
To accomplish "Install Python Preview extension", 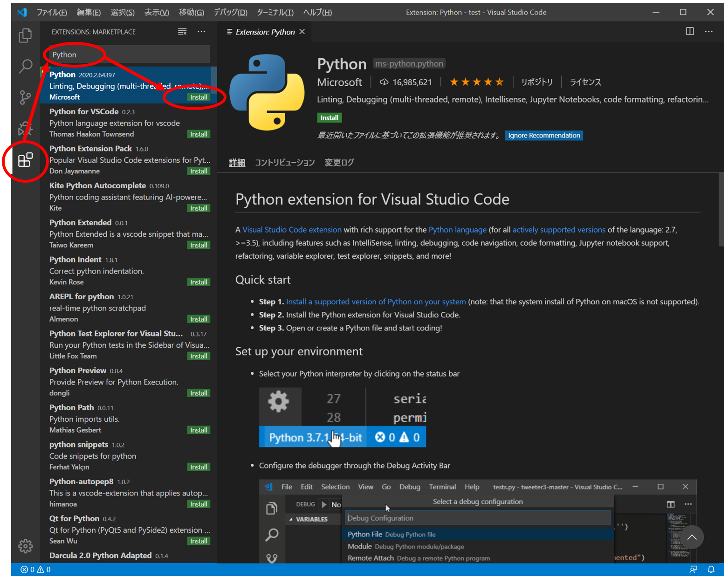I will 199,393.
